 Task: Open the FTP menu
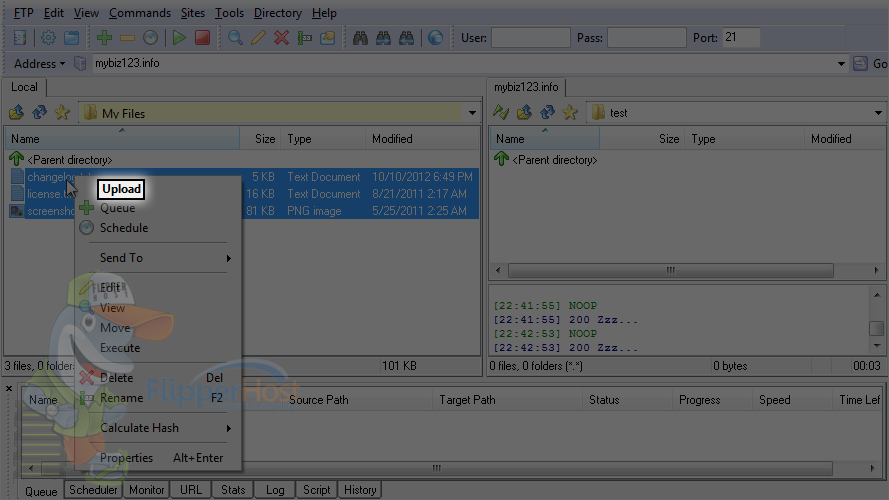[x=23, y=12]
